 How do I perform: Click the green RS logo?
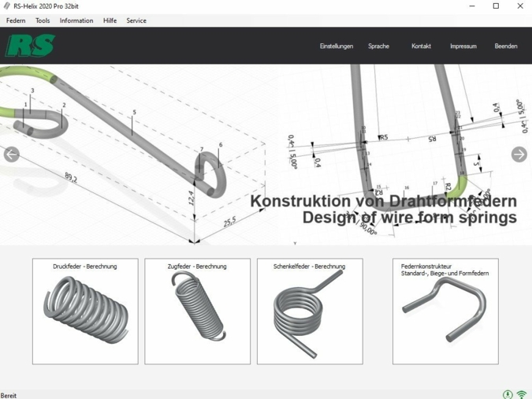[30, 46]
